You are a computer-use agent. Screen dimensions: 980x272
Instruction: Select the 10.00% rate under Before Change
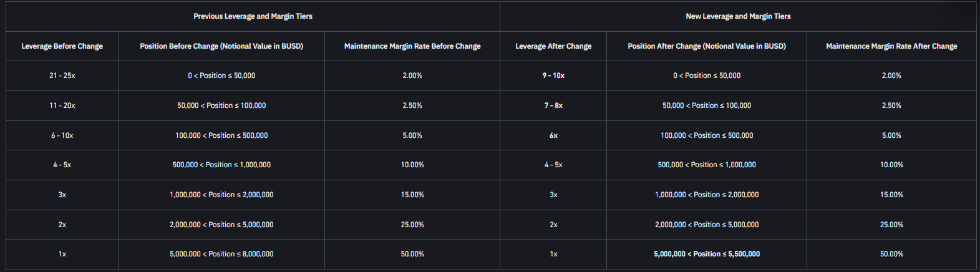(x=412, y=165)
